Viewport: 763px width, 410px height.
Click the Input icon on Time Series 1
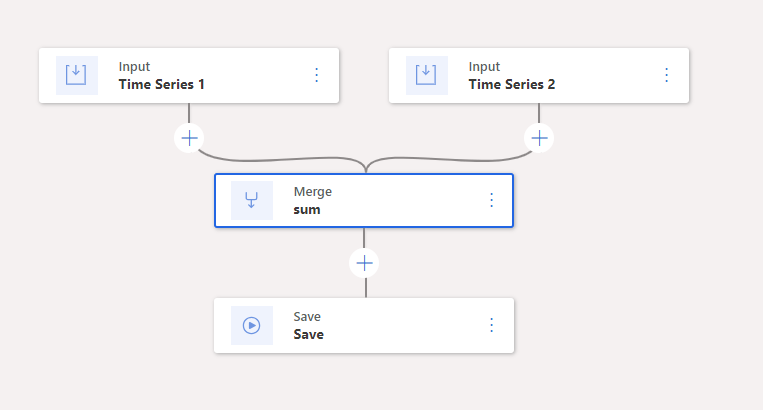[77, 75]
